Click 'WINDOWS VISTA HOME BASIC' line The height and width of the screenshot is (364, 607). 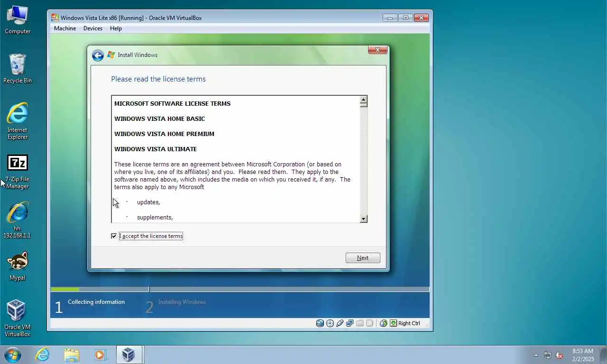tap(159, 118)
